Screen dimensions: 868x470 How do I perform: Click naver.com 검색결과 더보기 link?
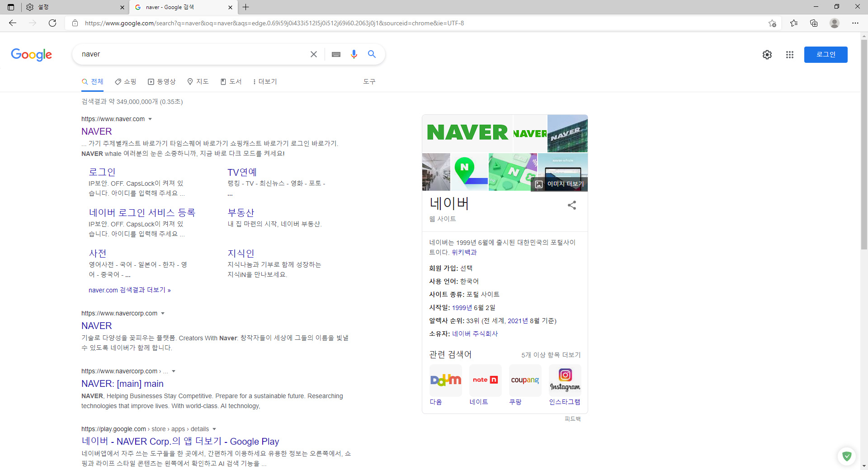130,290
